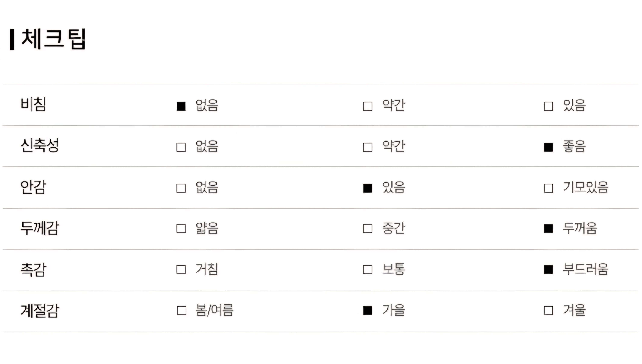Image resolution: width=642 pixels, height=364 pixels.
Task: Check the 겨울 season checkbox
Action: [x=548, y=310]
